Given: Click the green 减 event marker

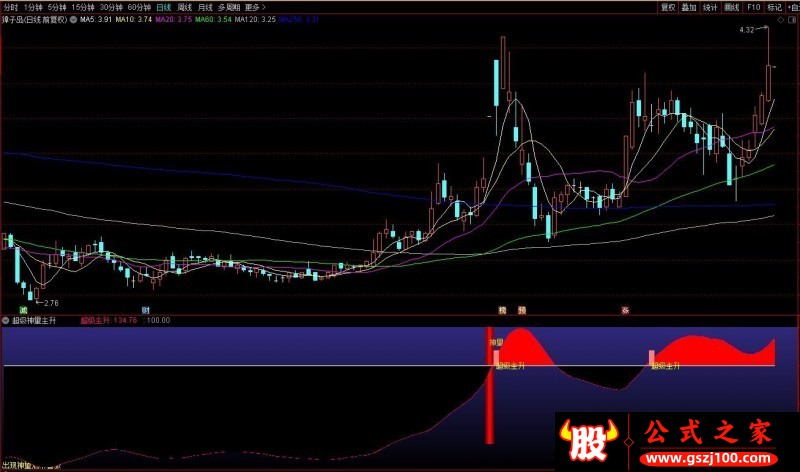Looking at the screenshot, I should point(23,310).
